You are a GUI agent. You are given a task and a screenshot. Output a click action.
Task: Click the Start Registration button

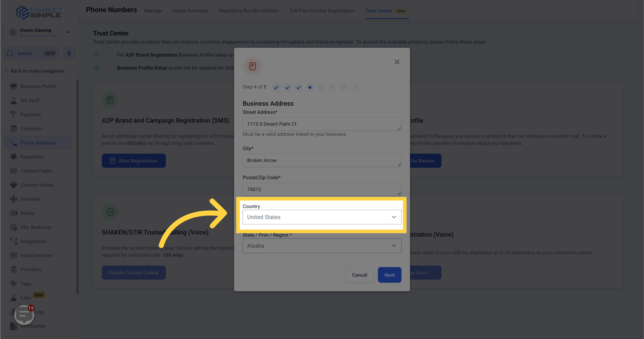pyautogui.click(x=133, y=160)
